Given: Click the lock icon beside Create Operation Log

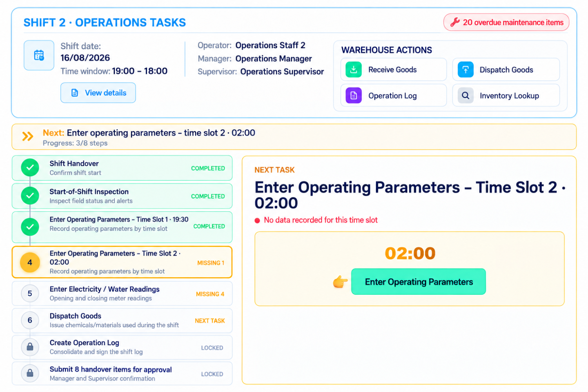Looking at the screenshot, I should point(30,347).
